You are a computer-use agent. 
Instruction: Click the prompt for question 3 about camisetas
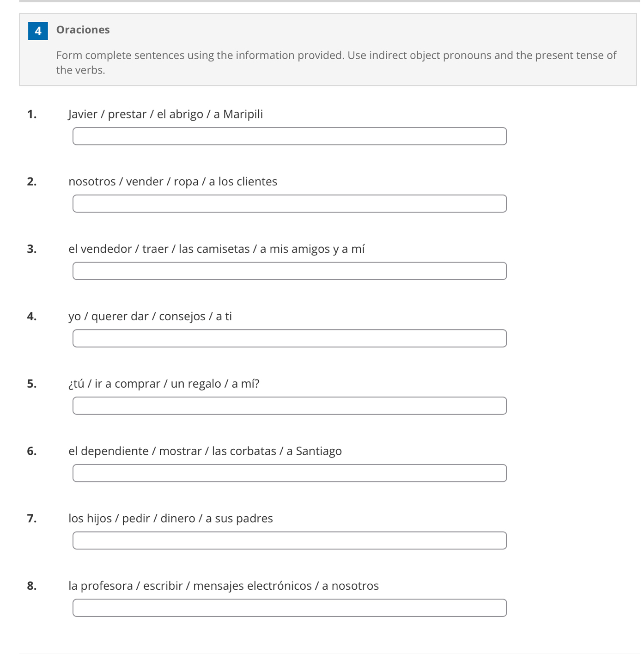click(x=217, y=249)
